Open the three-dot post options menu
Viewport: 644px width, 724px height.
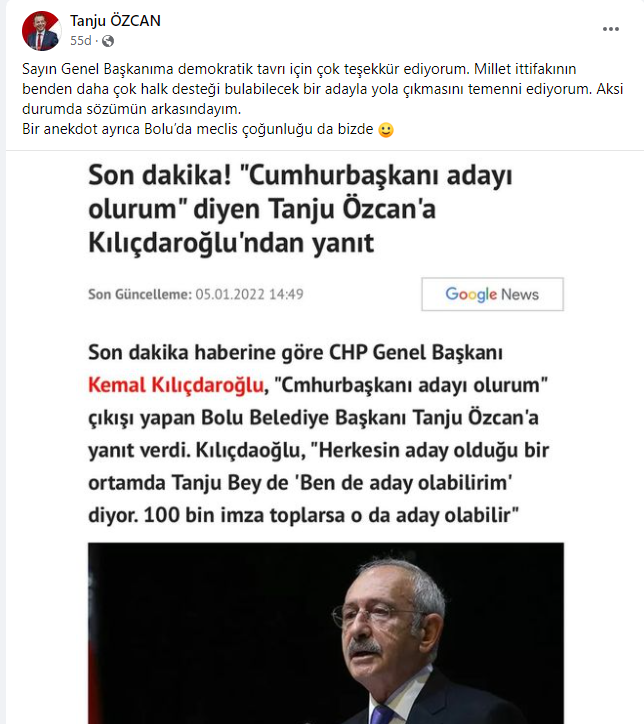pos(610,29)
